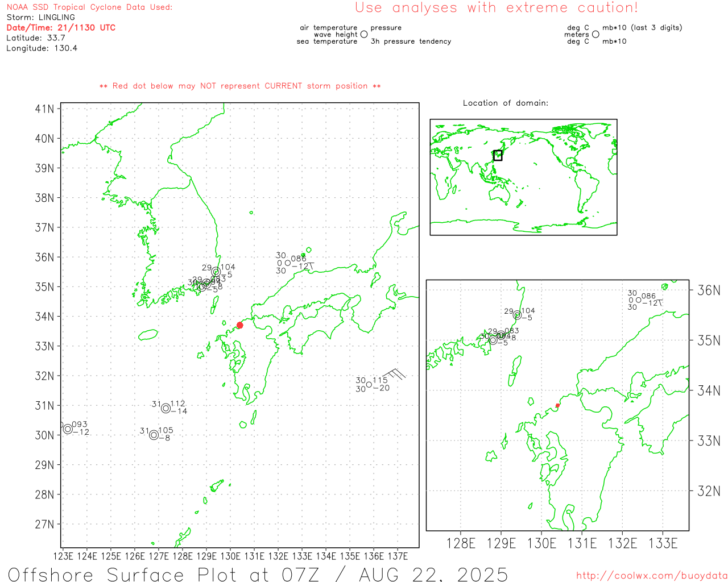728x582 pixels.
Task: Click the '3h pressure tendency' legend label
Action: (x=411, y=41)
